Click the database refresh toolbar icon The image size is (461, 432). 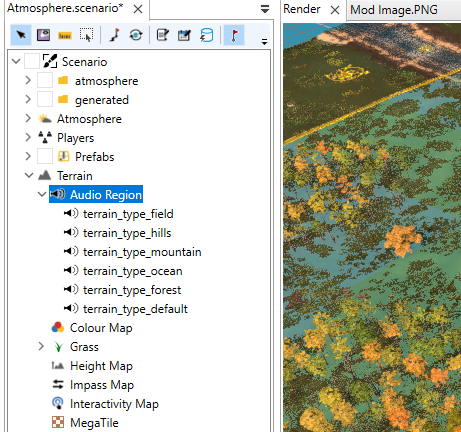206,35
